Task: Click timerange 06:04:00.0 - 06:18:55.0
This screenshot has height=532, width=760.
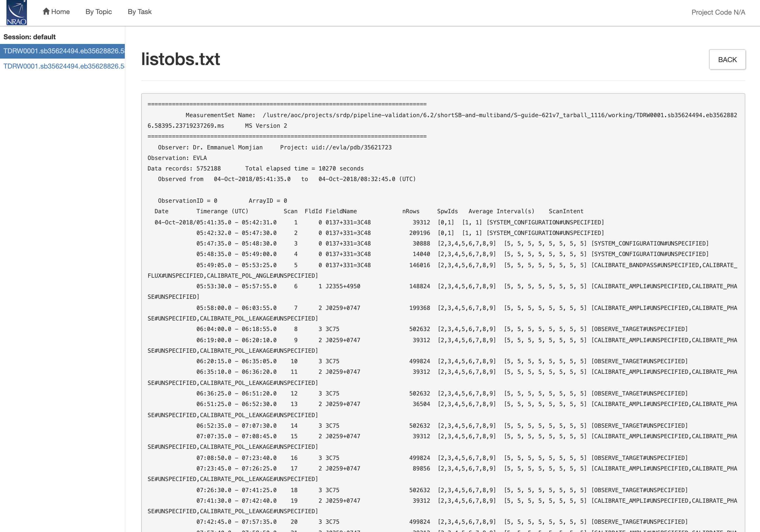Action: click(x=236, y=329)
